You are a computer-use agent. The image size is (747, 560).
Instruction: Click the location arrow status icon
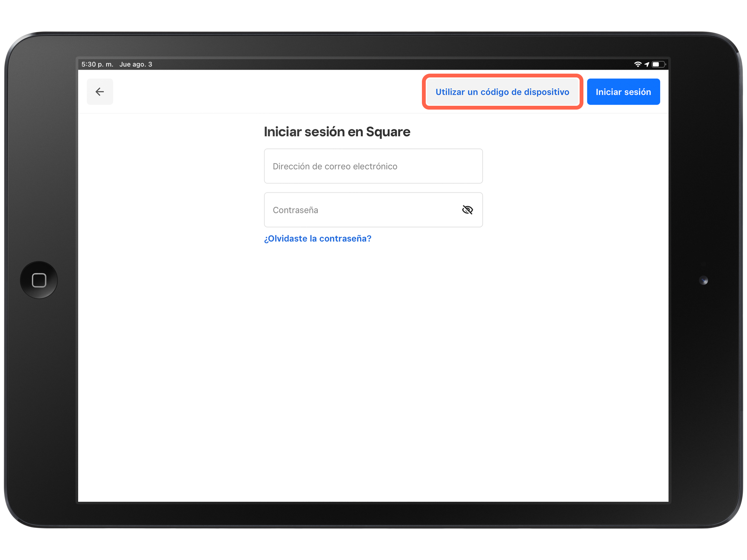point(647,64)
